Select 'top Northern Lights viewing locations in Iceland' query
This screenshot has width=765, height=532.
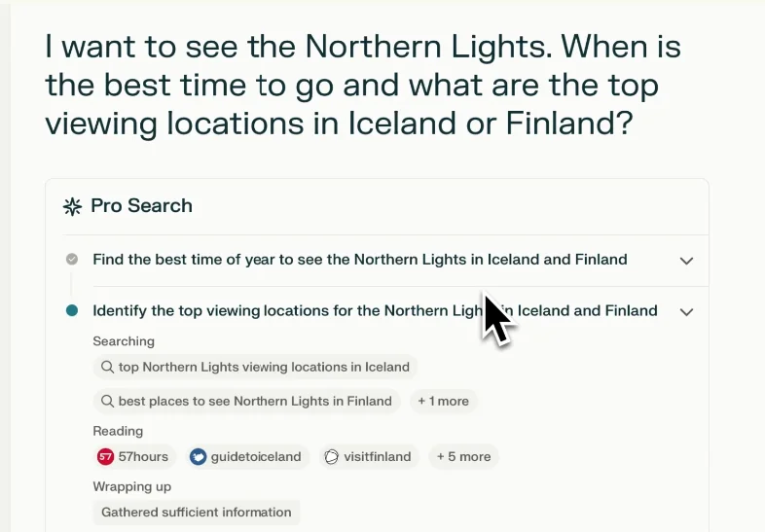[x=255, y=367]
